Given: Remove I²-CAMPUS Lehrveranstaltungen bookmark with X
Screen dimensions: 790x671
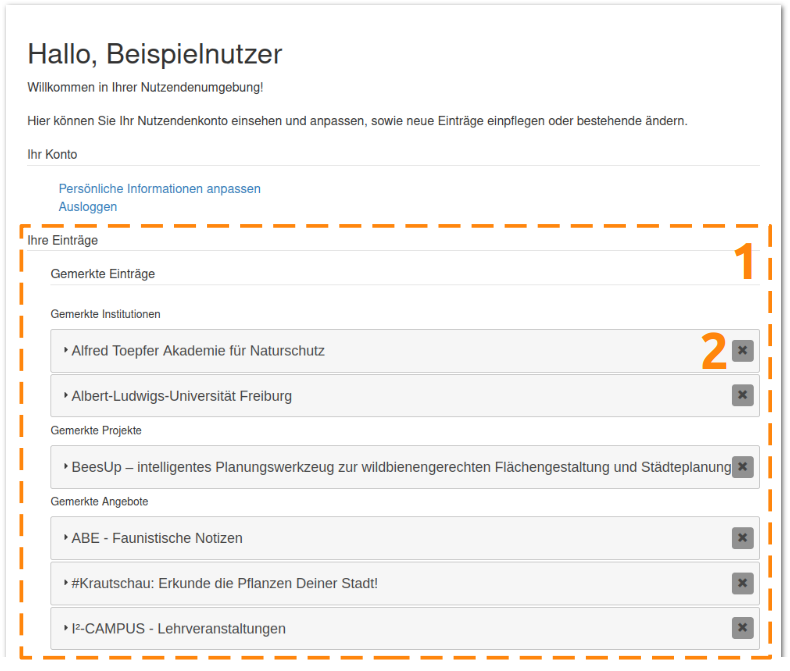Looking at the screenshot, I should click(x=743, y=628).
